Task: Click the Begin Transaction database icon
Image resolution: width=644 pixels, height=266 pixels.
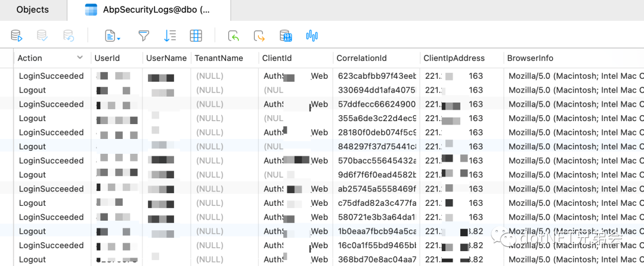Action: point(17,36)
